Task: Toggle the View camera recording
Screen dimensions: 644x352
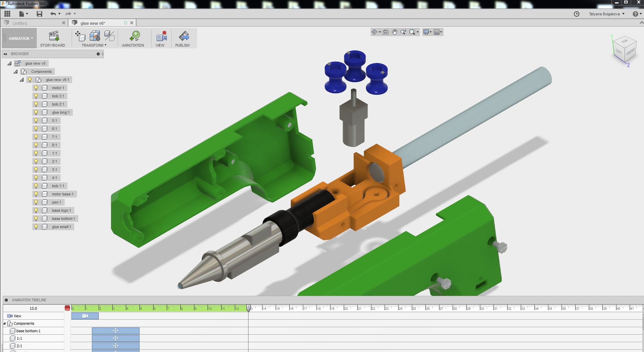Action: [x=161, y=36]
